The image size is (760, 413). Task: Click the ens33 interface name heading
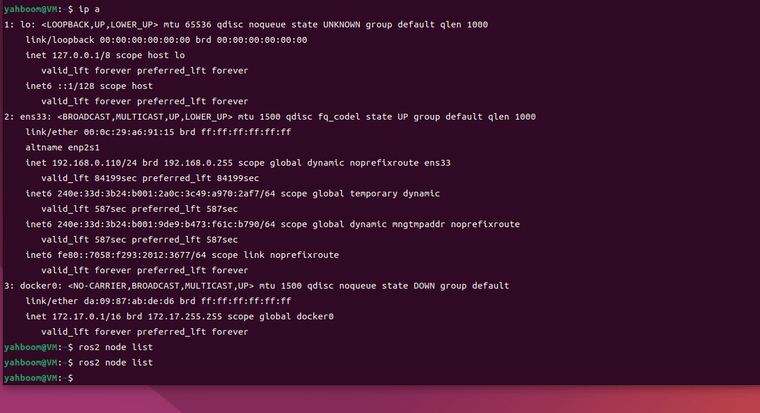35,117
